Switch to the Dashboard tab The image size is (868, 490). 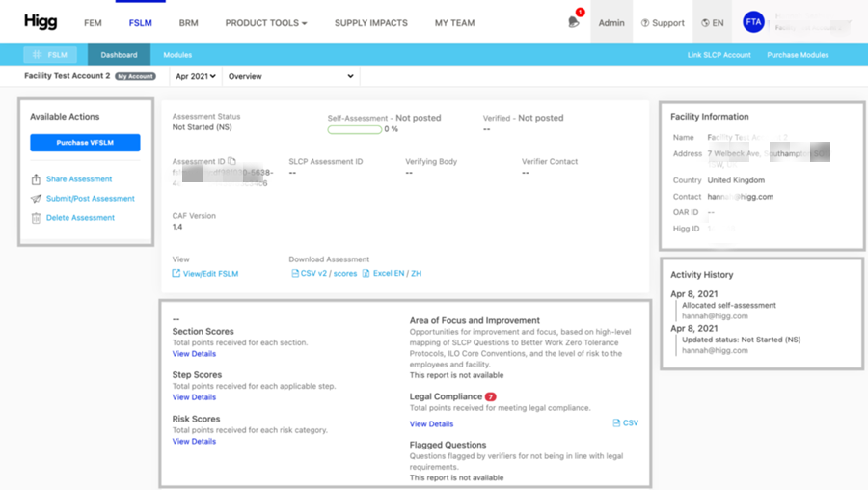(119, 55)
